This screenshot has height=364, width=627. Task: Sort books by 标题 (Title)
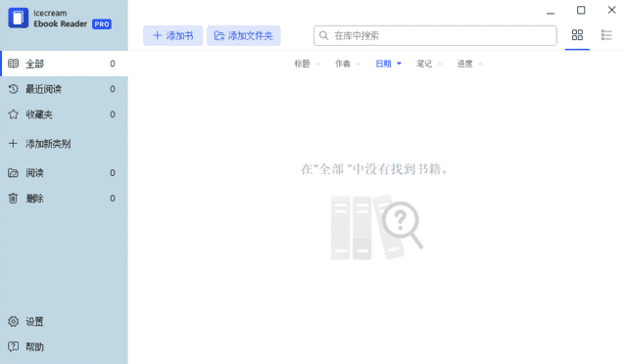click(303, 64)
